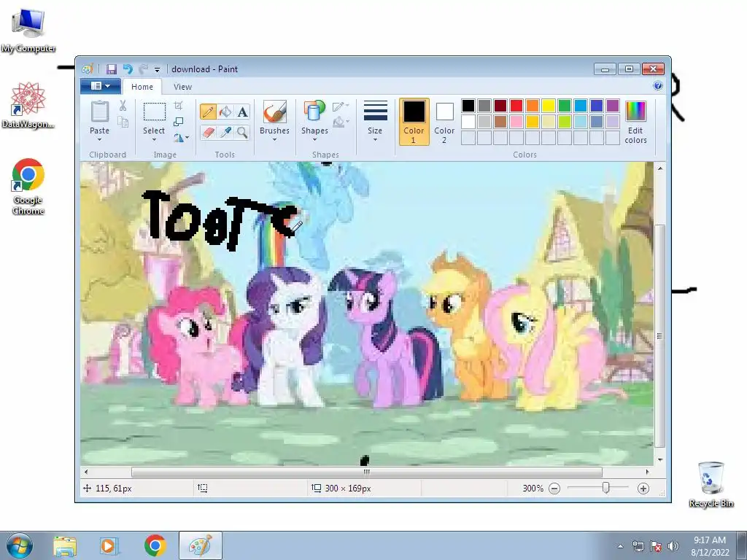Select the Color picker eyedropper tool
The width and height of the screenshot is (747, 560).
(x=225, y=132)
